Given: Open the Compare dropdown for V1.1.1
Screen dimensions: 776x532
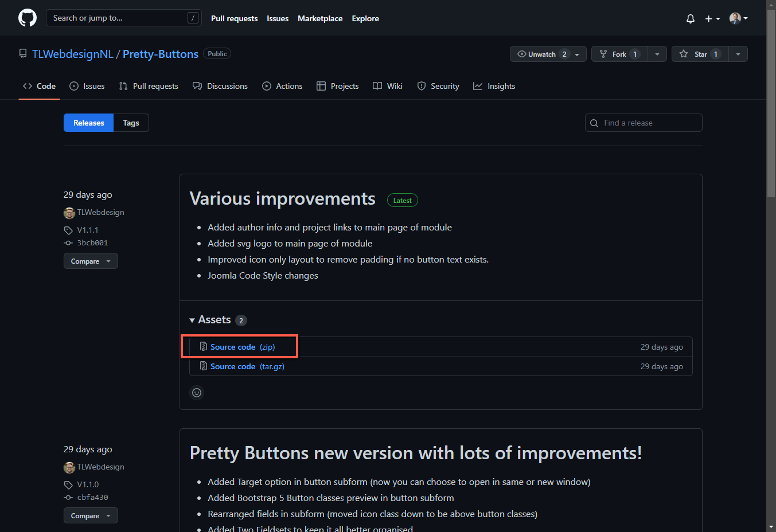Looking at the screenshot, I should pyautogui.click(x=90, y=261).
